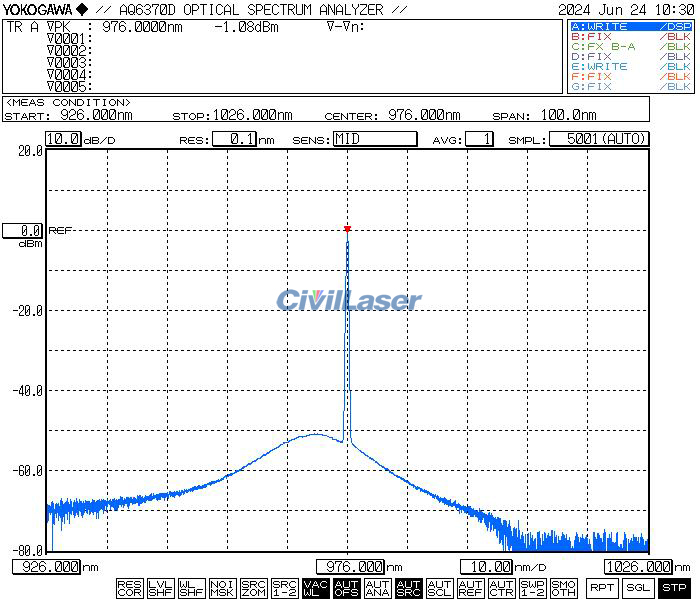Click the date 2024 Jun 24 10:30

[626, 9]
